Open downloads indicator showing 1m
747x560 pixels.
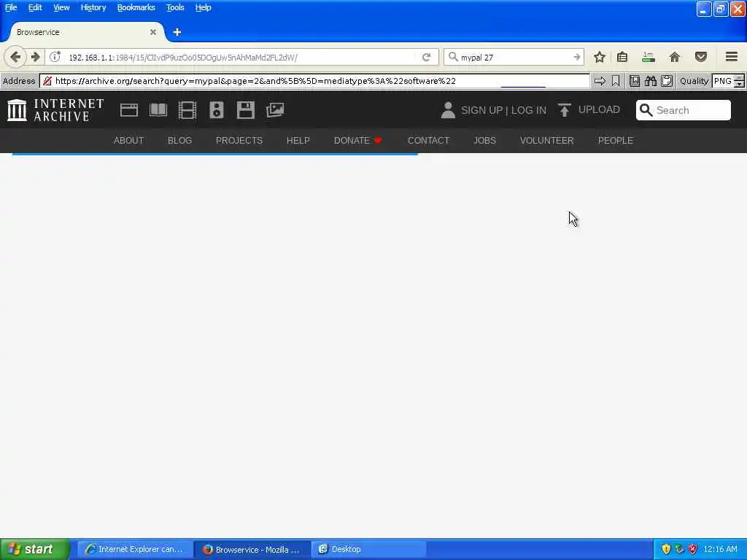pyautogui.click(x=649, y=57)
